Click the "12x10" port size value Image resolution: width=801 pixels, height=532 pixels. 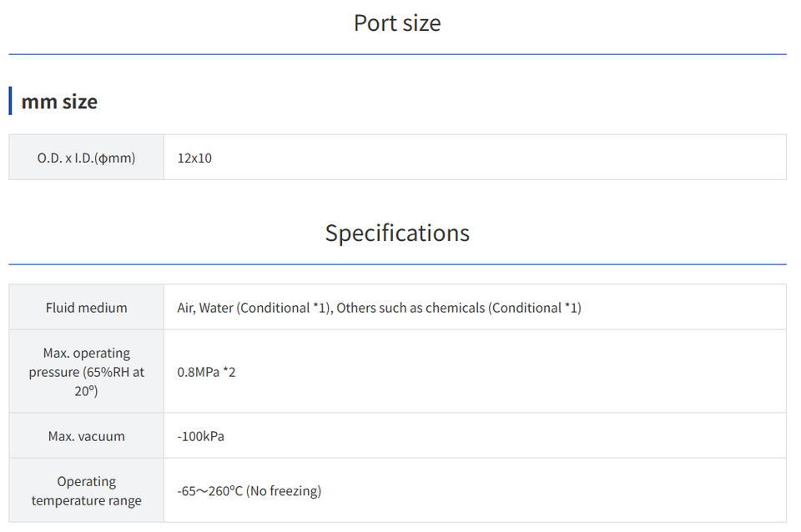(194, 158)
